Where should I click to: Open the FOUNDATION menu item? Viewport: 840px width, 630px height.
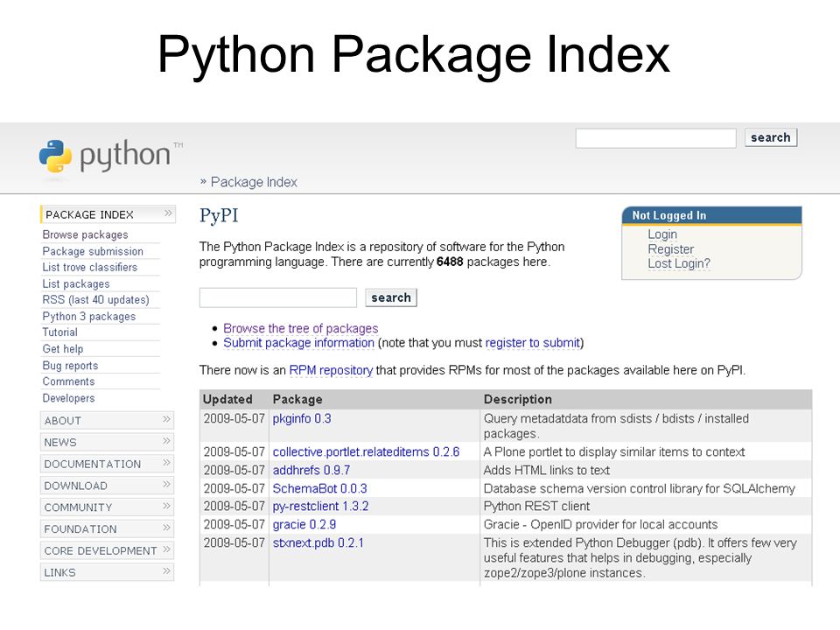tap(107, 529)
